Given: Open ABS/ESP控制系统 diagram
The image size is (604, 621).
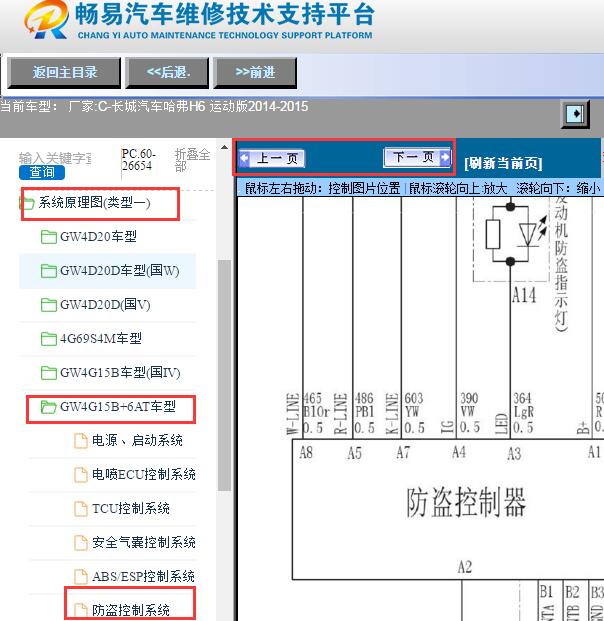Looking at the screenshot, I should [x=143, y=576].
